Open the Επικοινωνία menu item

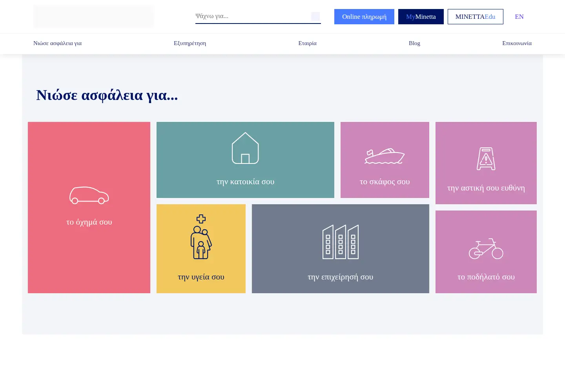517,43
